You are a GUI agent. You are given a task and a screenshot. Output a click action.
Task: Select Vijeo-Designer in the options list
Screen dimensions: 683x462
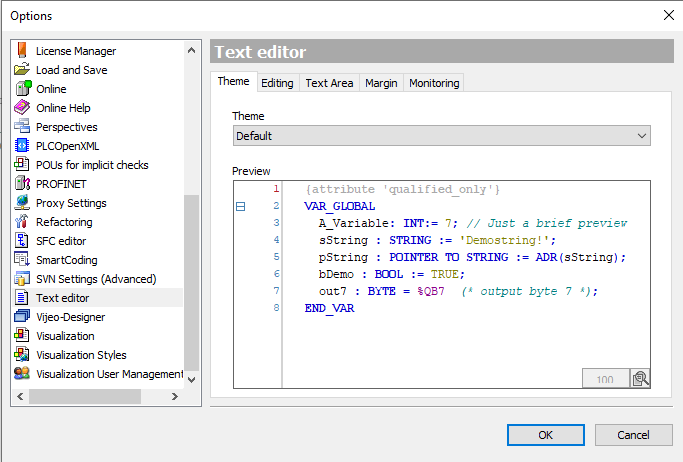tap(70, 317)
